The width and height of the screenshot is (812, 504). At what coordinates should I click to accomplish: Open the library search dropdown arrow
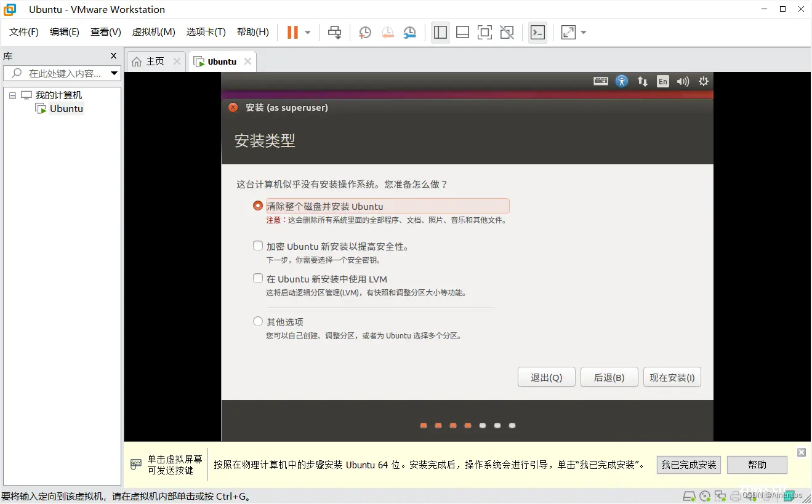click(x=114, y=73)
